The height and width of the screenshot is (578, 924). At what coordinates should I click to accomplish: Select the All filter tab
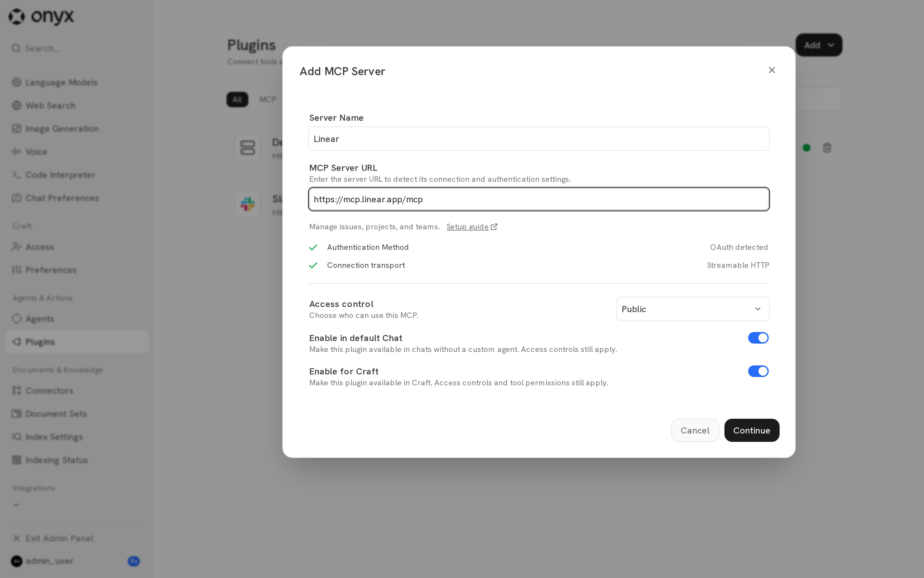[237, 100]
